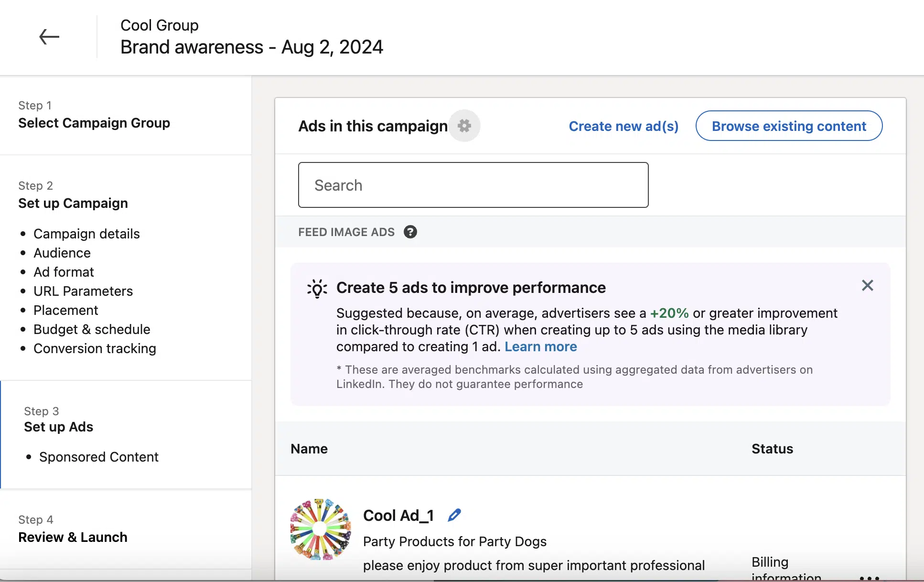Image resolution: width=924 pixels, height=582 pixels.
Task: Edit Cool Ad_1 with the pencil icon
Action: tap(453, 515)
